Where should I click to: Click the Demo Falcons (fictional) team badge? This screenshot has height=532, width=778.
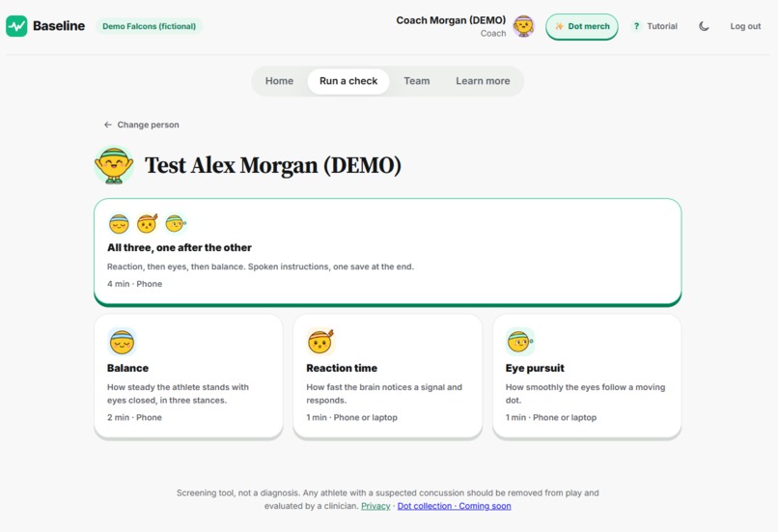(150, 26)
